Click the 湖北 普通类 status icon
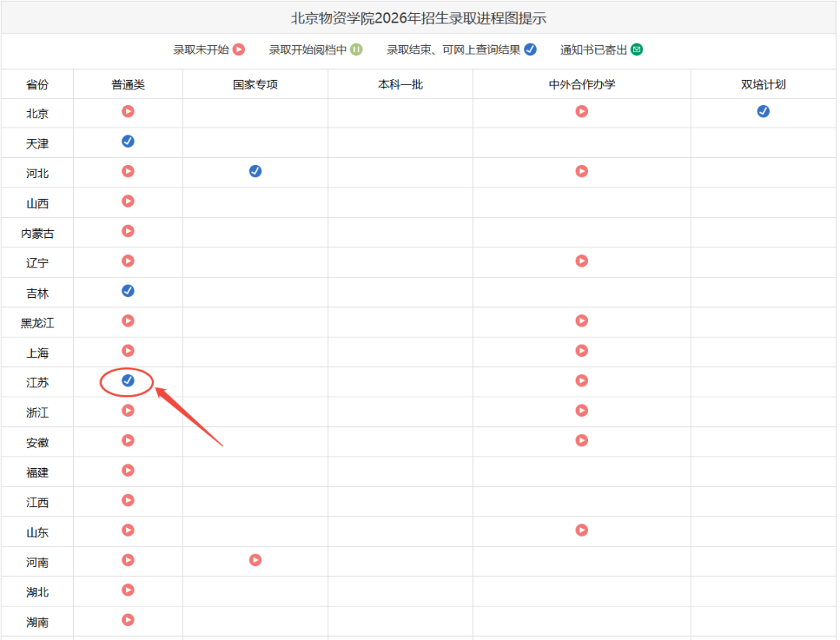This screenshot has width=840, height=640. (128, 590)
